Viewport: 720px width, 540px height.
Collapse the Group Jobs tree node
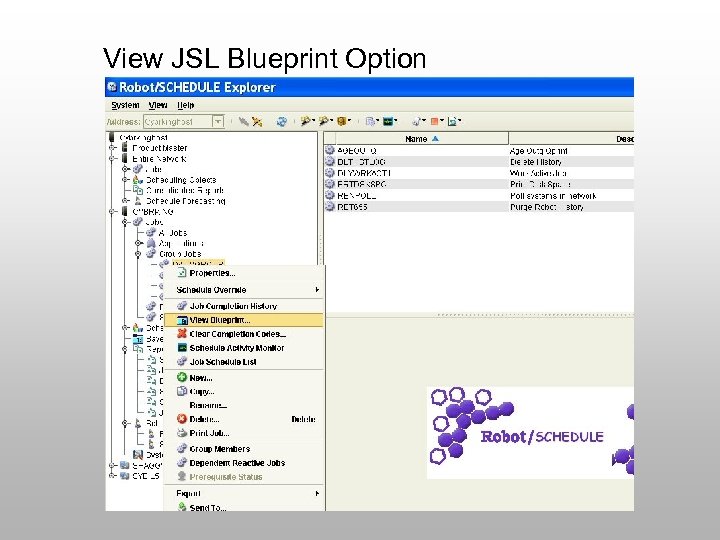138,253
